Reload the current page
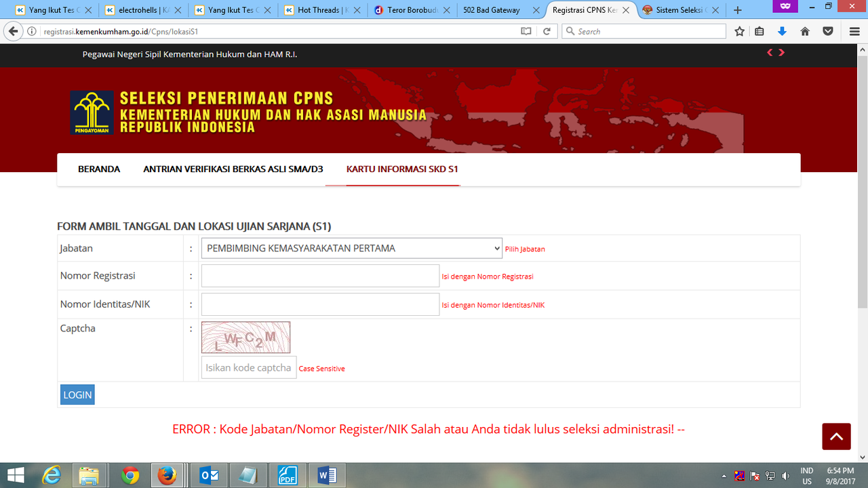 point(547,31)
